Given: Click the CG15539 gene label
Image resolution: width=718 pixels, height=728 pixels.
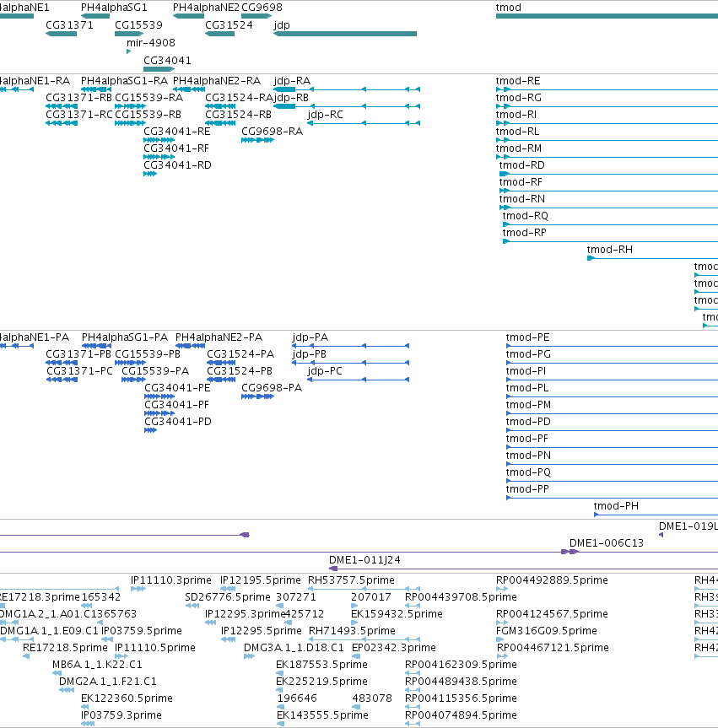Looking at the screenshot, I should 139,25.
